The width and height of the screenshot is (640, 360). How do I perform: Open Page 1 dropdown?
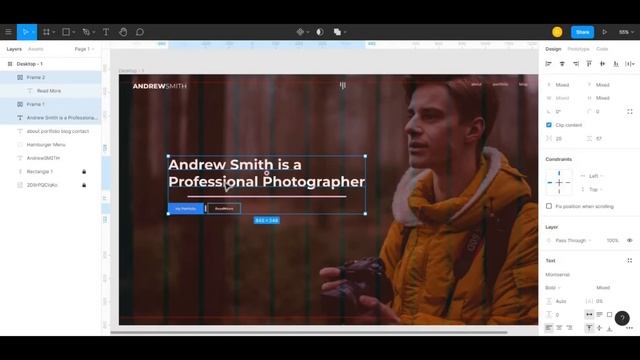point(84,49)
